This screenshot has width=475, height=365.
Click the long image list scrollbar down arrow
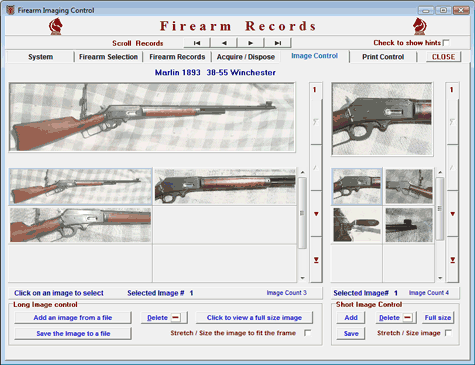(302, 278)
